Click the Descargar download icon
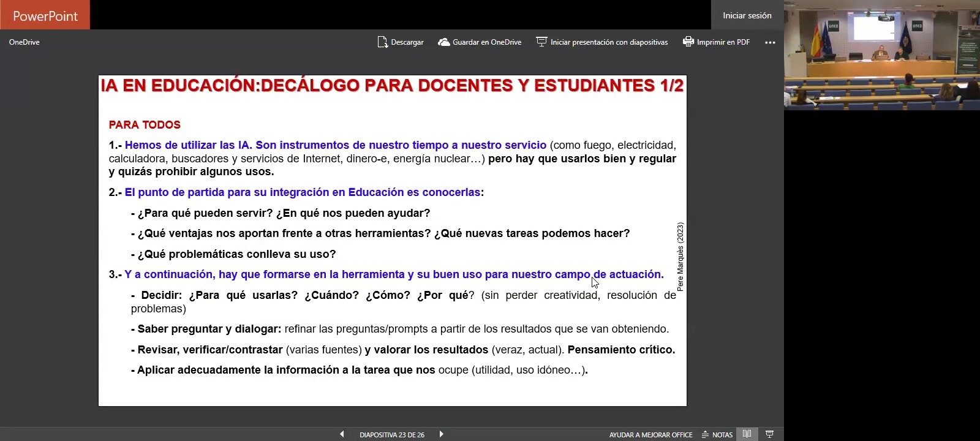This screenshot has height=441, width=980. 383,42
